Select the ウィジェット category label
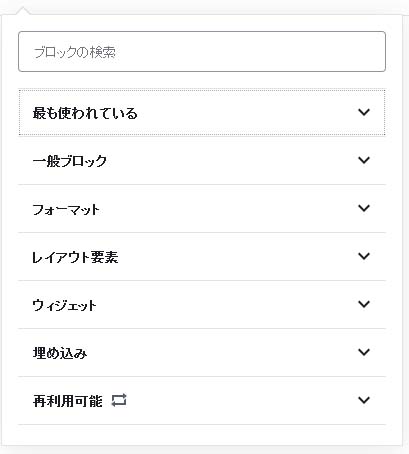This screenshot has height=454, width=409. [64, 305]
